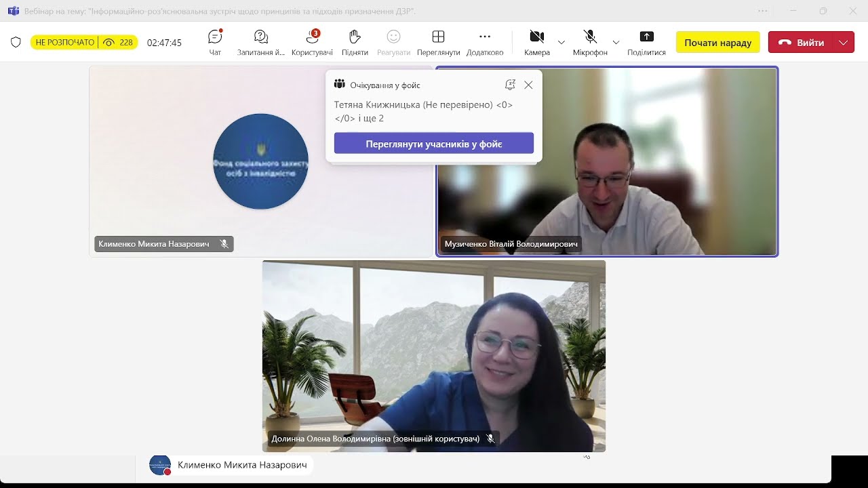This screenshot has height=488, width=868.
Task: Mute lobby notifications bell icon
Action: (510, 85)
